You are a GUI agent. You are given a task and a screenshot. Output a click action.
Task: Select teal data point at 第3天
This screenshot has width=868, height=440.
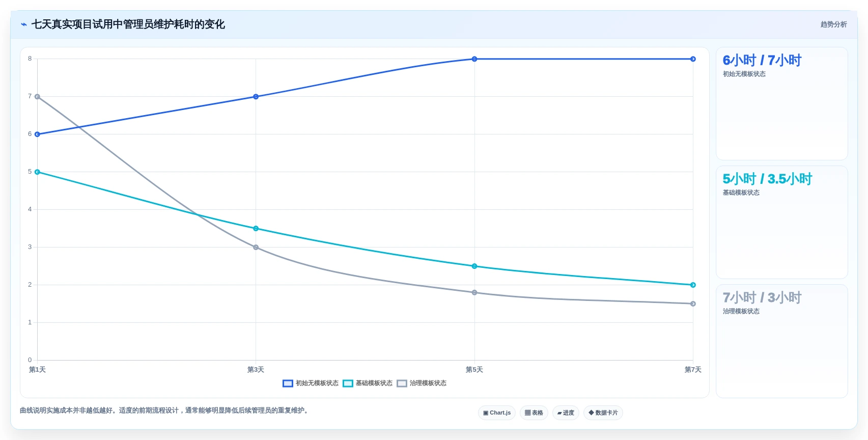[256, 229]
